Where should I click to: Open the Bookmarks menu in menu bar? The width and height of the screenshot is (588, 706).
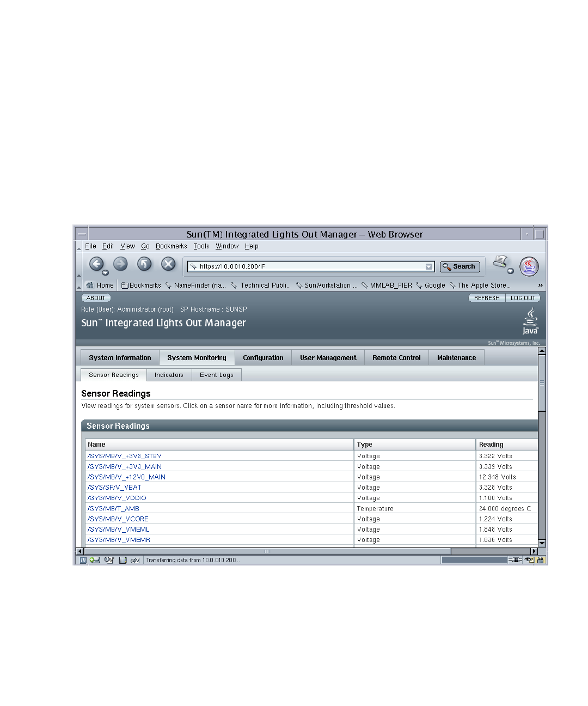click(x=171, y=246)
